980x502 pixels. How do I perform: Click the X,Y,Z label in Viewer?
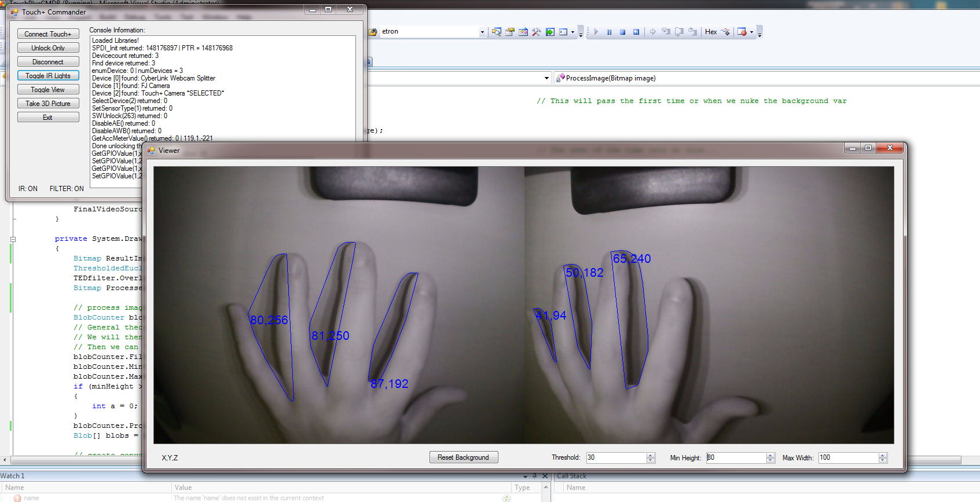pos(170,458)
